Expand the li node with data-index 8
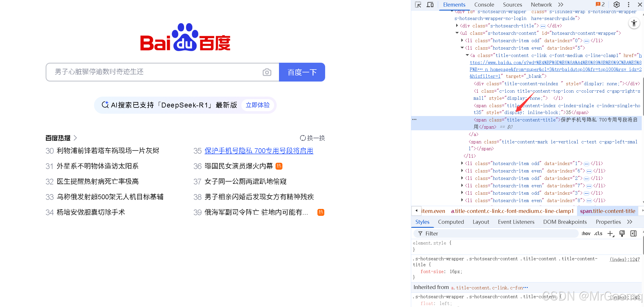The height and width of the screenshot is (307, 644). 462,200
